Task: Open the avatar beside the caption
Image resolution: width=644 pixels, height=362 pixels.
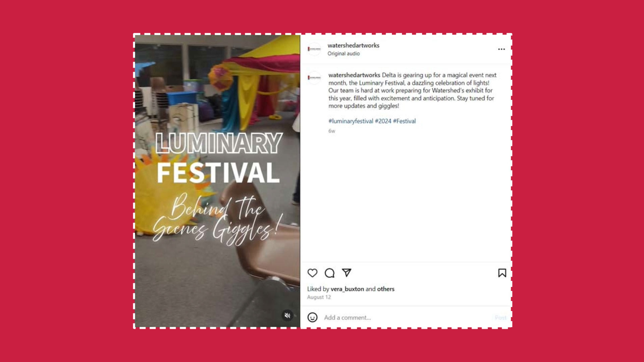Action: pos(314,78)
